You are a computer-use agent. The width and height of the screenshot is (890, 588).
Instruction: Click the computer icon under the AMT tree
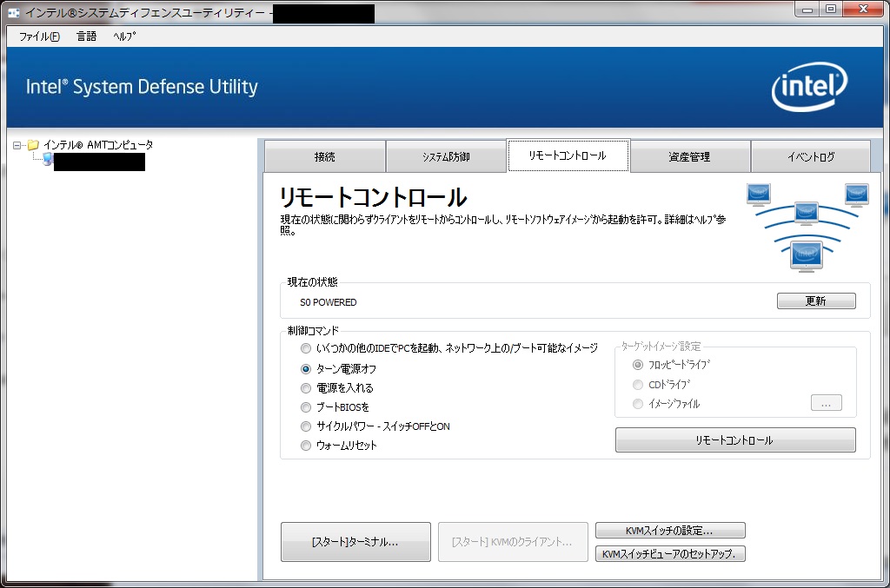45,161
